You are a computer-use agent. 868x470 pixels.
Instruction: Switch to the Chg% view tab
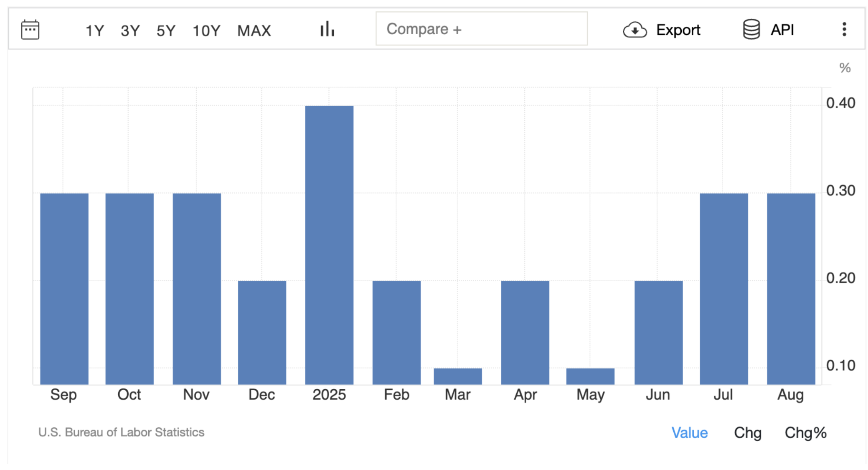coord(805,432)
